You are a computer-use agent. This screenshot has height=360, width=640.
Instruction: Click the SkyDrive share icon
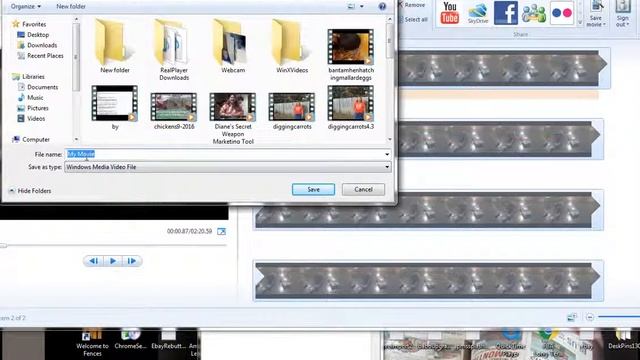[x=478, y=13]
